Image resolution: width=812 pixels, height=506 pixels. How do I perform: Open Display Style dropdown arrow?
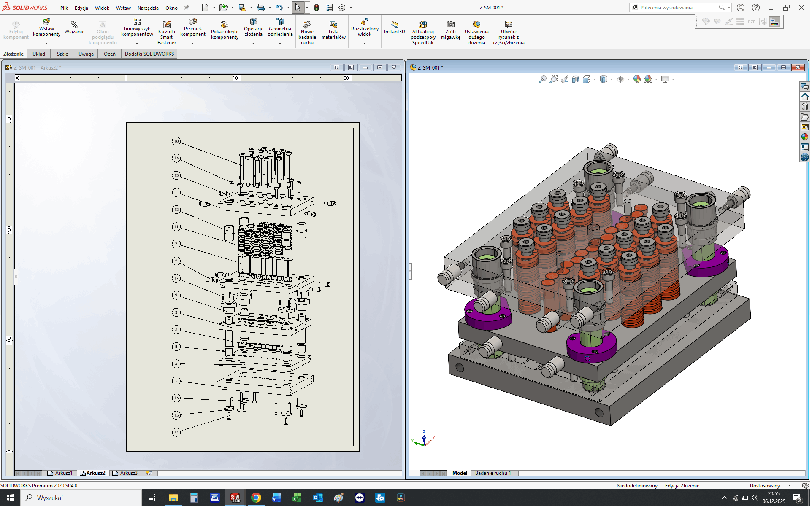pos(612,79)
